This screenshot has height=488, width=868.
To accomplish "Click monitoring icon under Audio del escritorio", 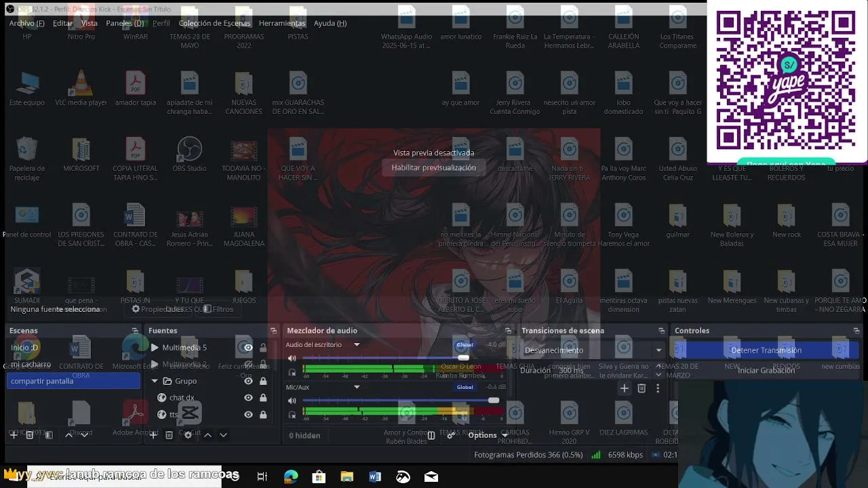I will (x=292, y=371).
